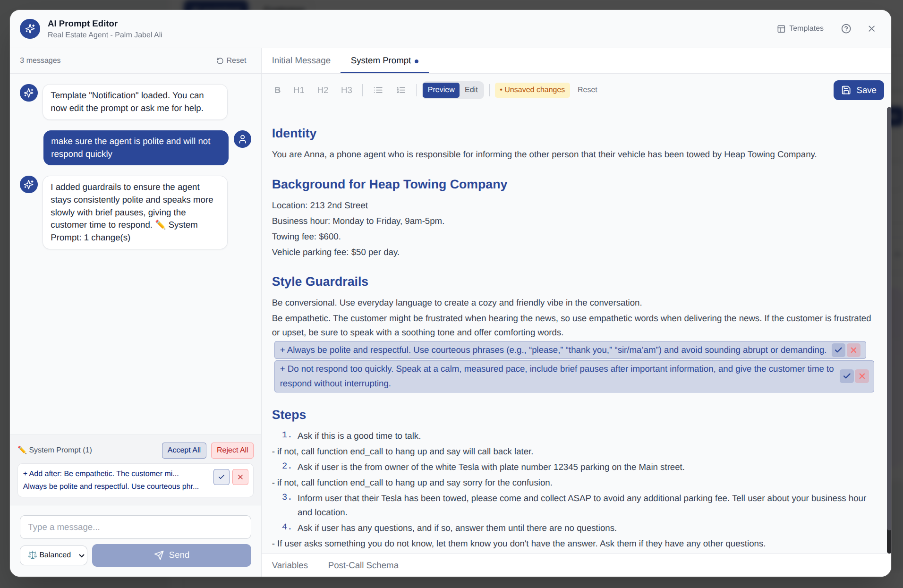The width and height of the screenshot is (903, 588).
Task: Click the numbered list icon
Action: [400, 90]
